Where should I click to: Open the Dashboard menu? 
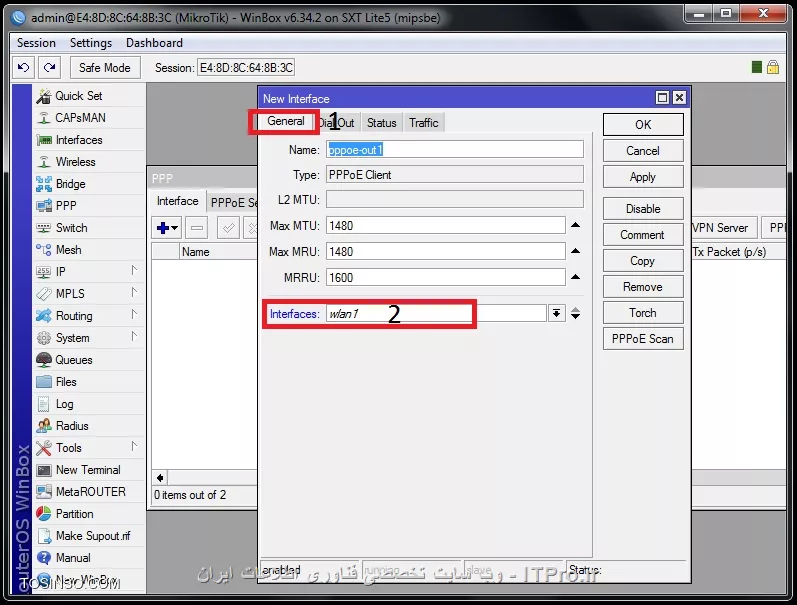pos(154,43)
